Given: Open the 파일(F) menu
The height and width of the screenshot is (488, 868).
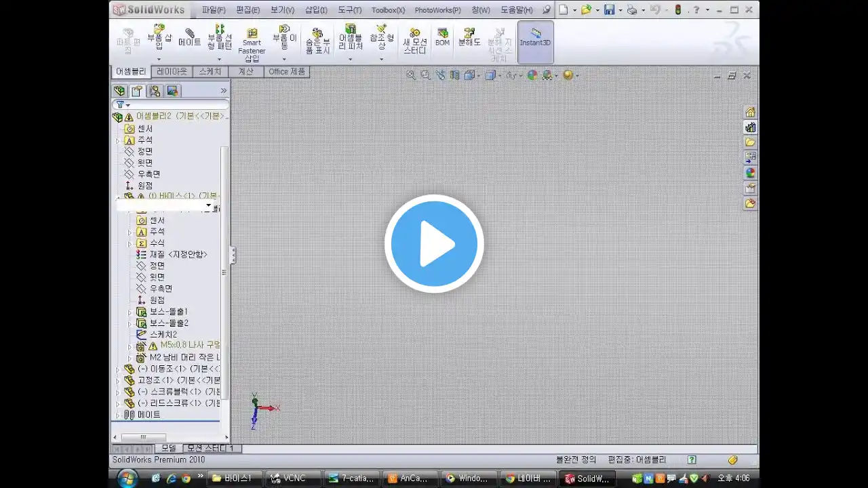Looking at the screenshot, I should (x=214, y=9).
